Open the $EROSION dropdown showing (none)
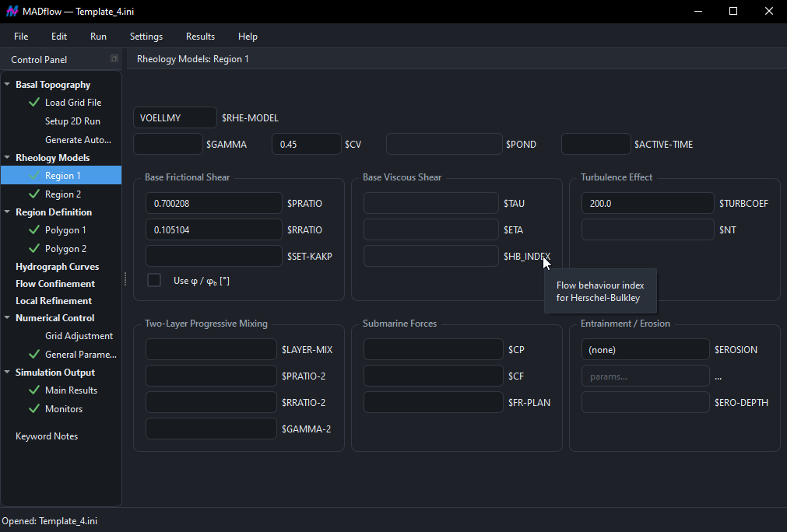The width and height of the screenshot is (787, 532). (645, 349)
